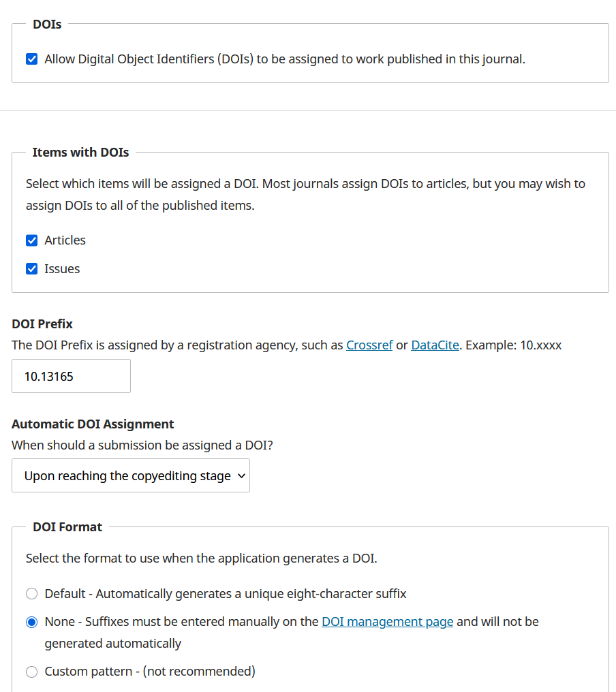Select the Default DOI format radio button

32,594
